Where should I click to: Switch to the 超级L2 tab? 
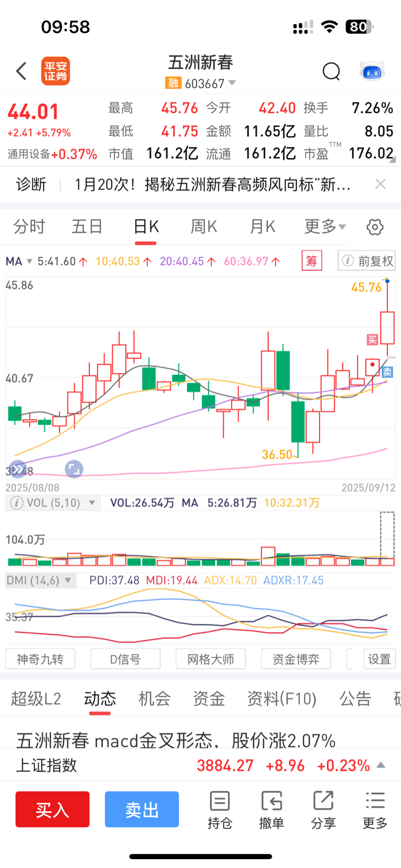tap(36, 698)
